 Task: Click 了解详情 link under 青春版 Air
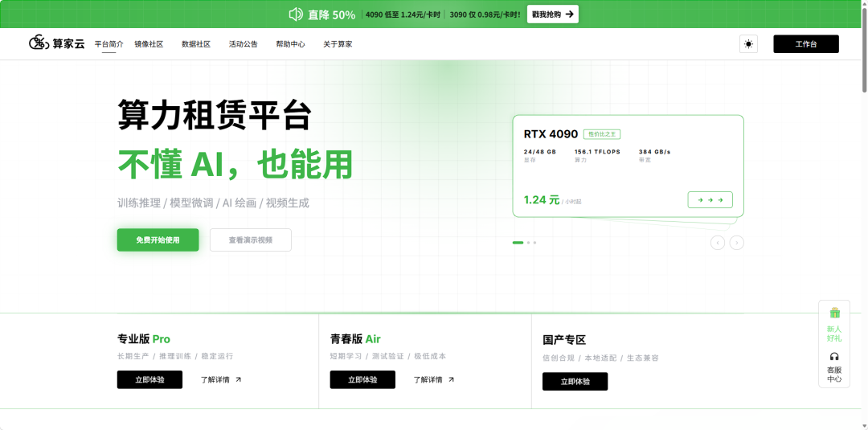(x=433, y=379)
